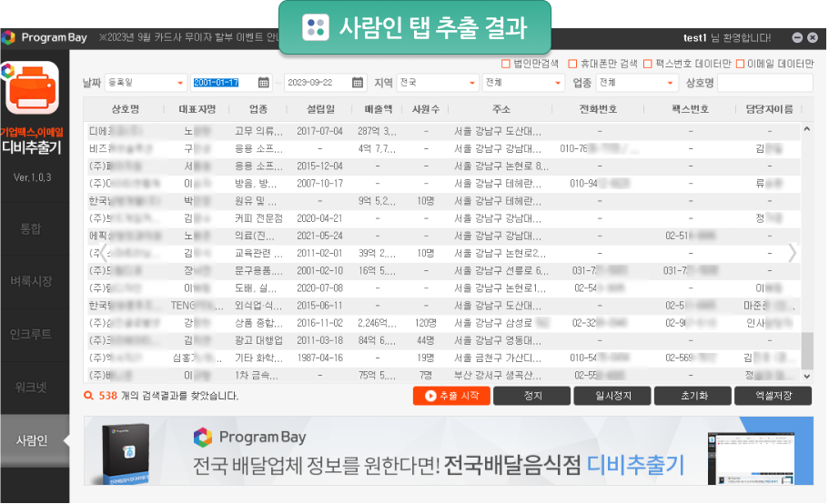Screen dimensions: 829x504
Task: Open the 업종 전체 dropdown
Action: click(x=637, y=83)
